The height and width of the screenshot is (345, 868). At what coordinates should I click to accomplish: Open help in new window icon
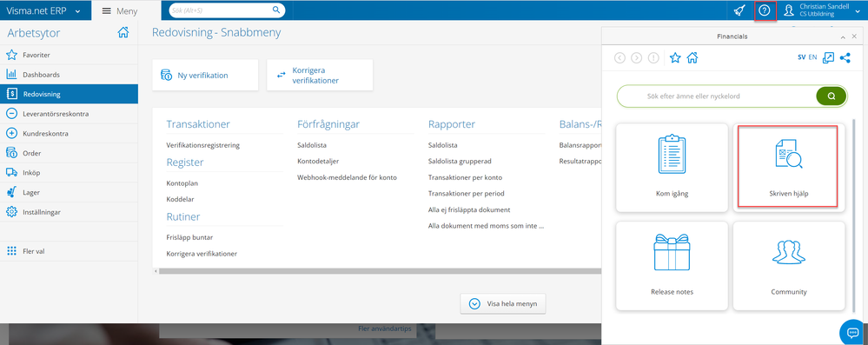pyautogui.click(x=828, y=57)
